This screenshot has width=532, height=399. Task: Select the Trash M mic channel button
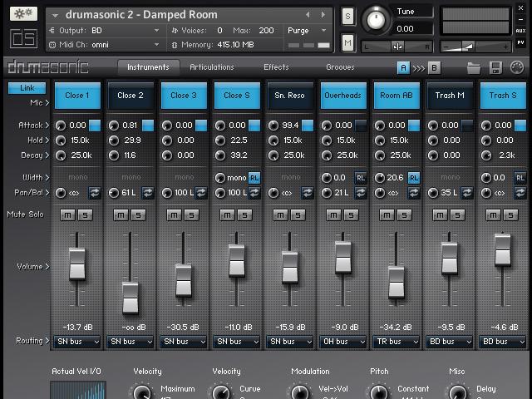pyautogui.click(x=450, y=96)
